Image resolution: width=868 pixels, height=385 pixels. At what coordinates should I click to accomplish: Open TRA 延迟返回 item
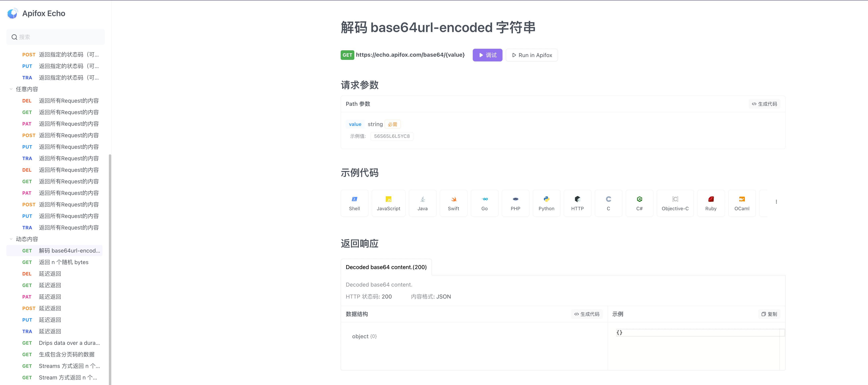pos(55,331)
